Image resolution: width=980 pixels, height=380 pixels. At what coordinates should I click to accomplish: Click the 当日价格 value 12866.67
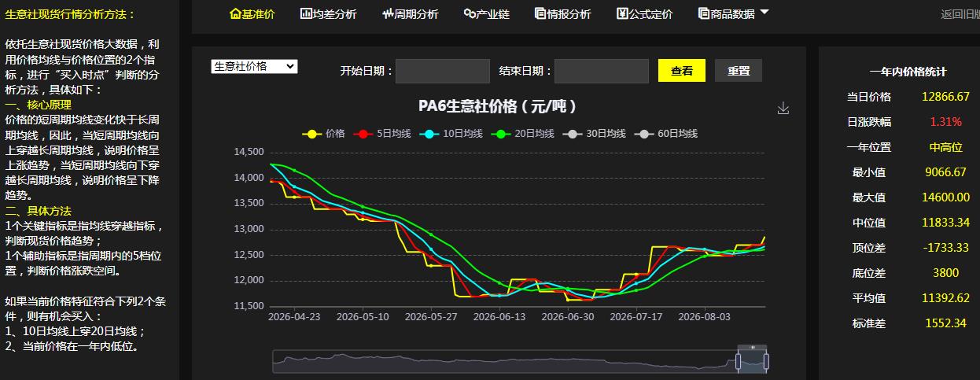(x=945, y=97)
